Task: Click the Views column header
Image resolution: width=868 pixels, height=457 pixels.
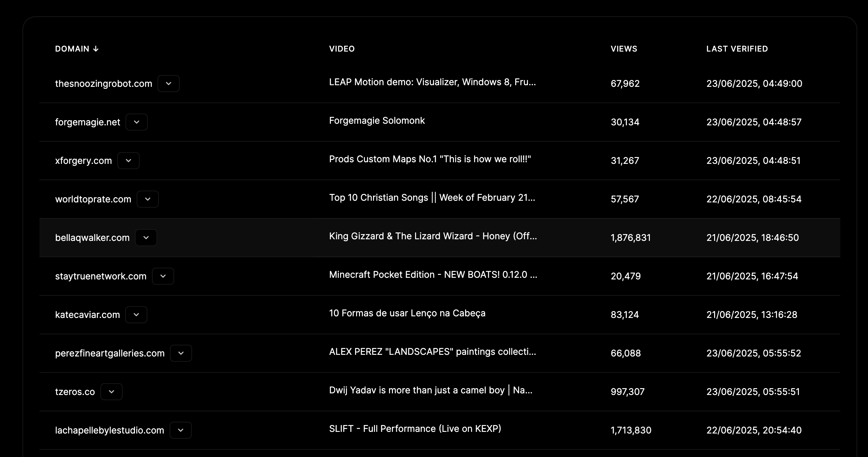Action: click(x=624, y=49)
